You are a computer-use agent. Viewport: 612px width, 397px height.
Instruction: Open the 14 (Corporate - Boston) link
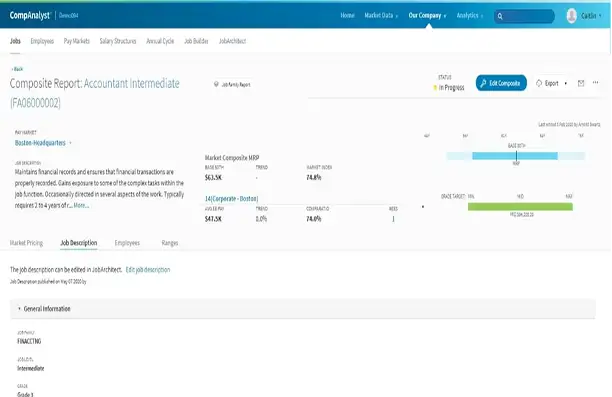click(231, 199)
